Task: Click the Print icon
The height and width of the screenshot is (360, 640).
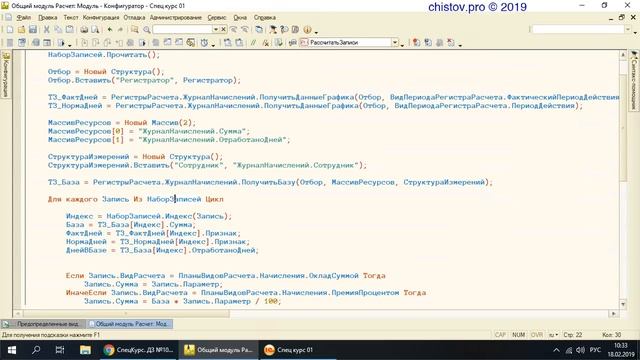Action: pos(84,29)
